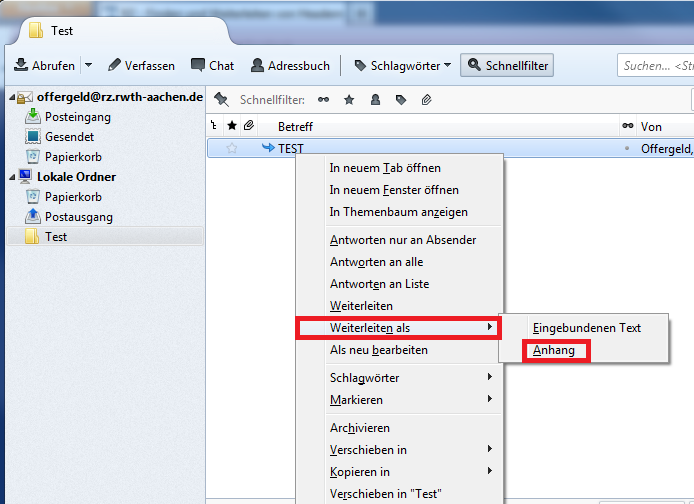Open the Postausgang outbox folder
This screenshot has width=694, height=504.
click(x=78, y=217)
